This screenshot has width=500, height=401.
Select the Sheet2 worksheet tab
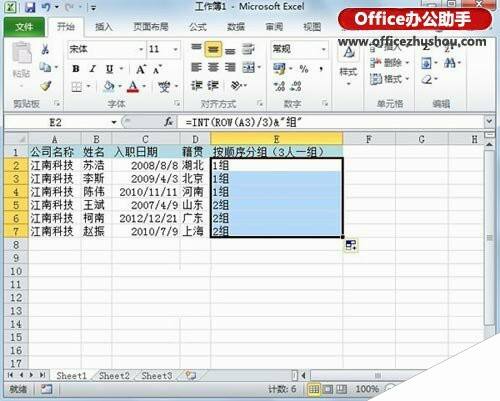(x=114, y=376)
